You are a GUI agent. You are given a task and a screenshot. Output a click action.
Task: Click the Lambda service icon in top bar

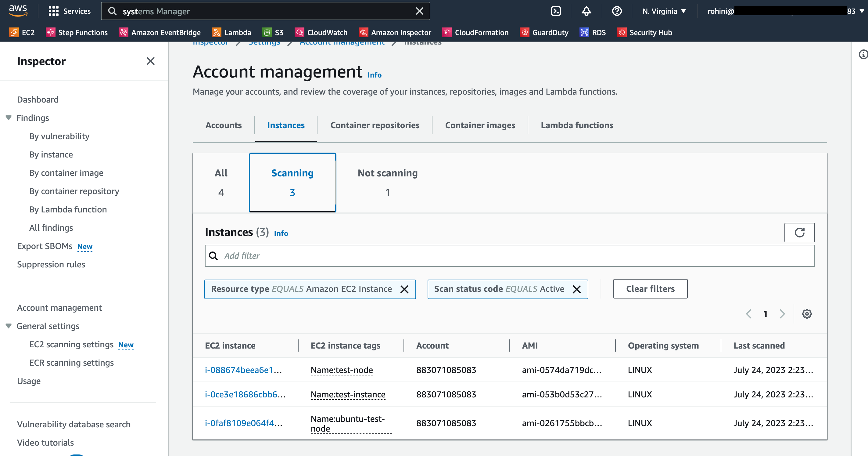(217, 32)
